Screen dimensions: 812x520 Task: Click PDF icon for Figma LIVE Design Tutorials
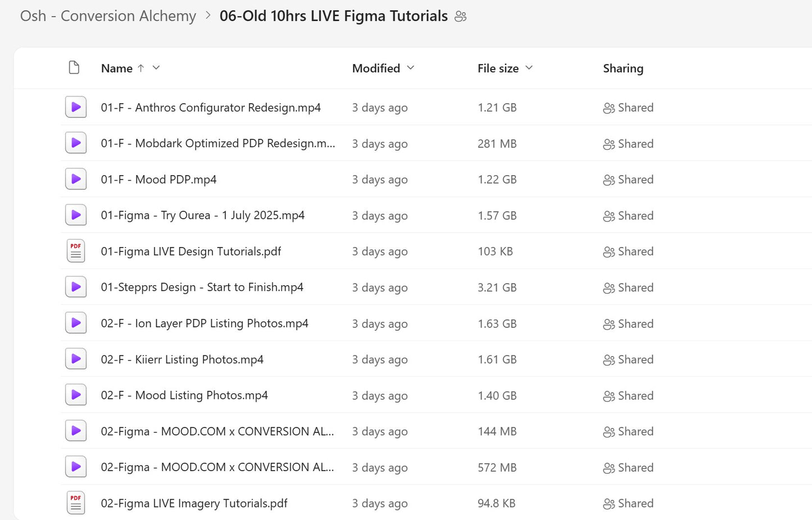tap(76, 251)
